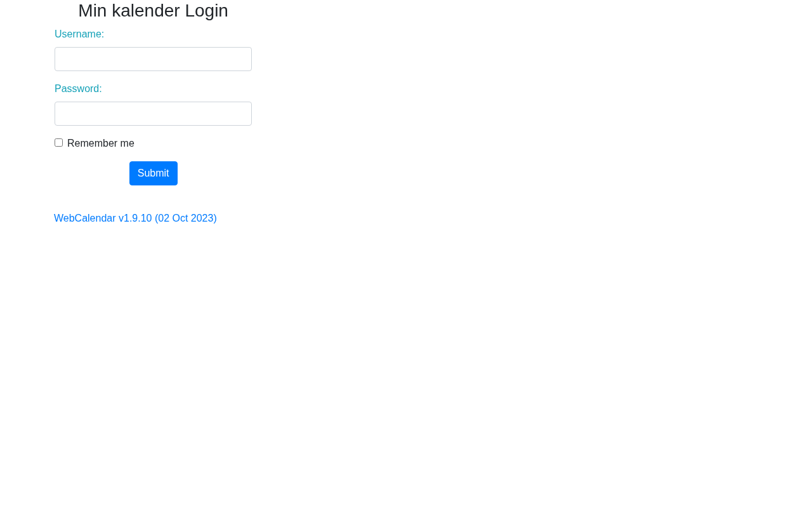This screenshot has height=508, width=812.
Task: Click the word 'Login' in the title
Action: [206, 11]
